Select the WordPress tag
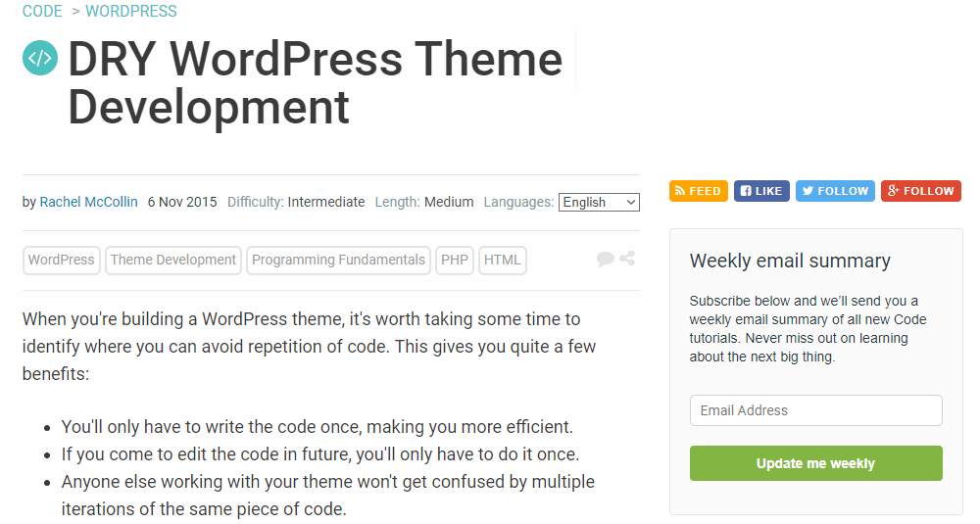The image size is (980, 524). coord(62,260)
